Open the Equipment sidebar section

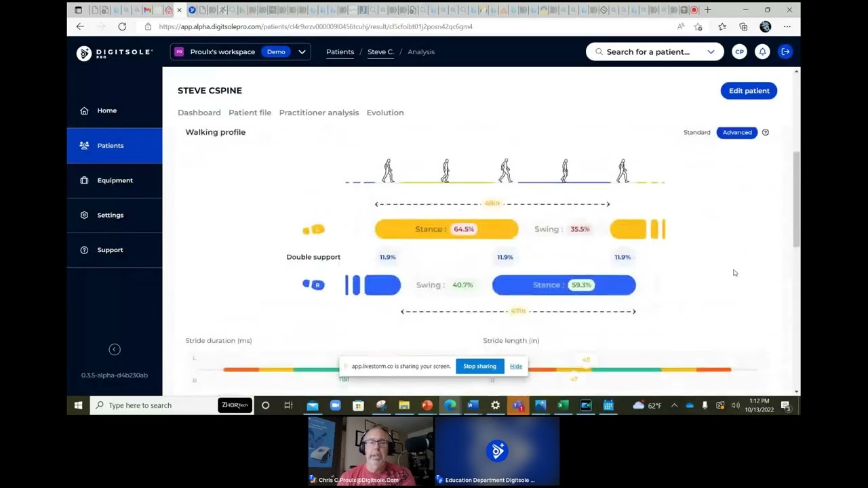point(115,180)
